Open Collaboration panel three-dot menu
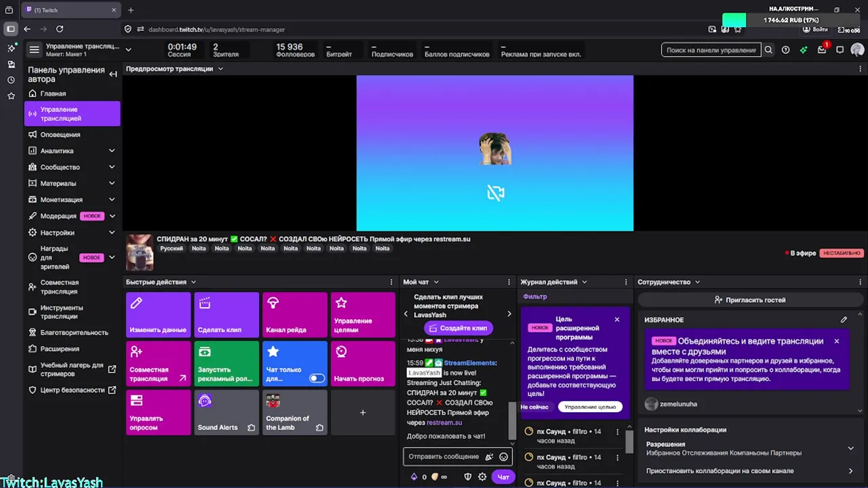 coord(861,282)
